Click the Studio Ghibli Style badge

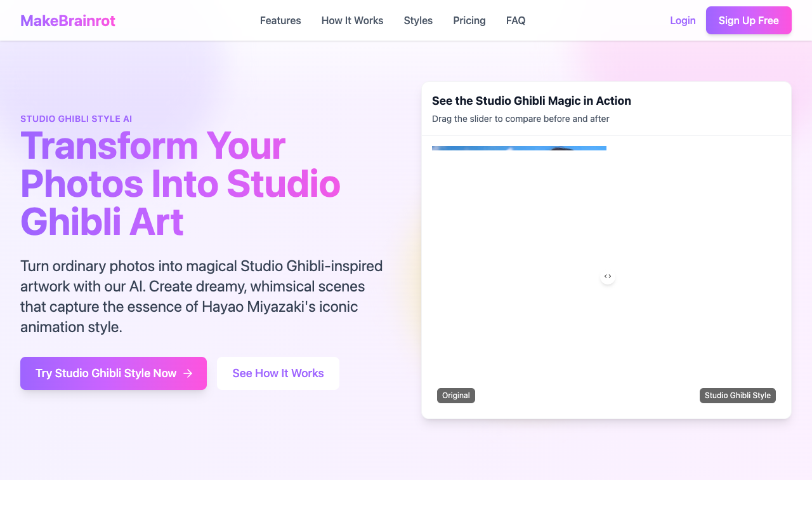(x=737, y=395)
